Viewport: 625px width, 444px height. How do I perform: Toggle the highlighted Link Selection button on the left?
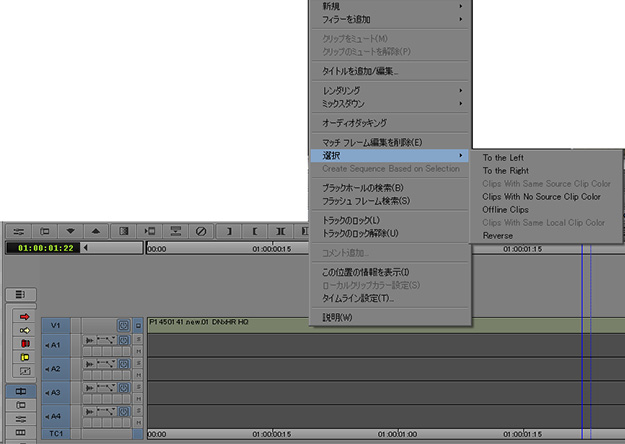coord(21,391)
